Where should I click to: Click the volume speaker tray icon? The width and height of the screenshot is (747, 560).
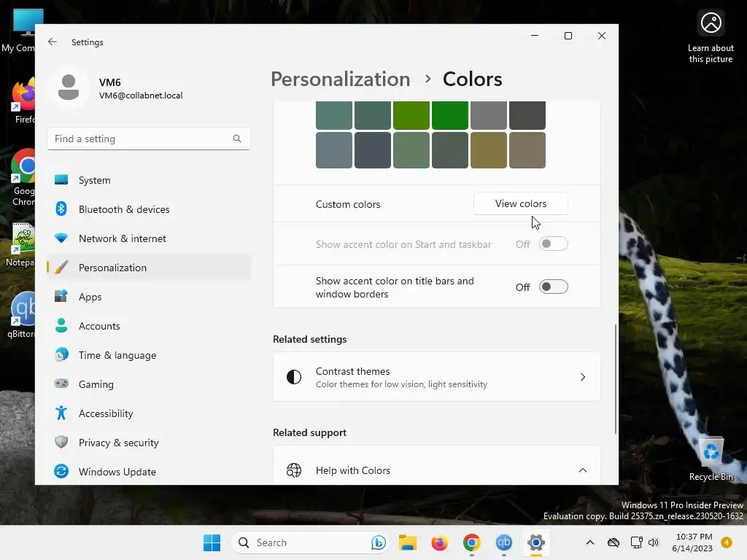653,542
